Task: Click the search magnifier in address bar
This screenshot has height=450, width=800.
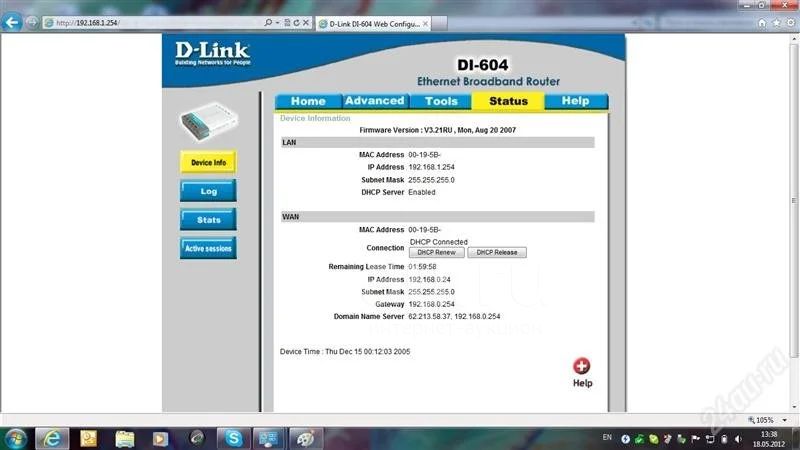Action: click(x=268, y=22)
